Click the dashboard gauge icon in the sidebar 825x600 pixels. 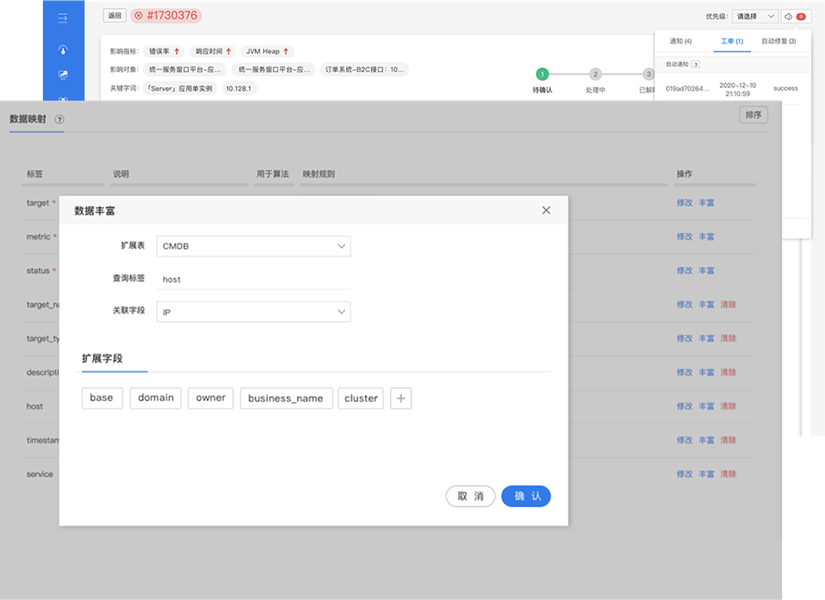63,49
